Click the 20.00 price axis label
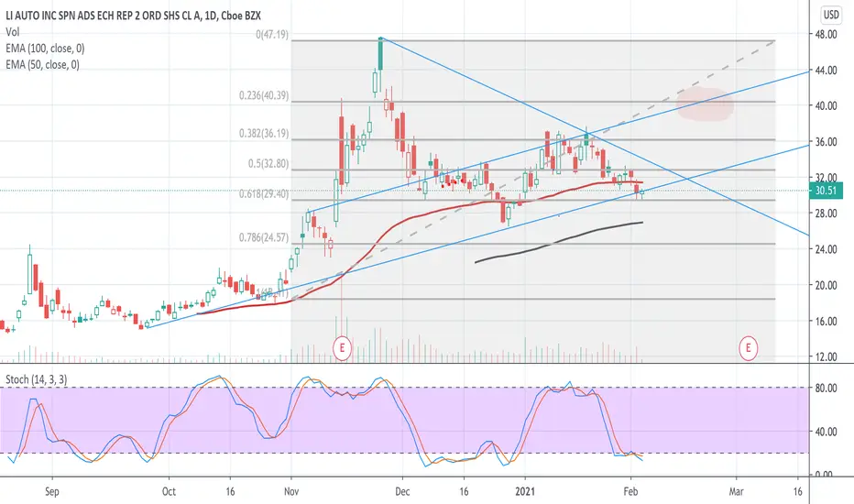Screen dimensions: 854x504 coord(826,285)
